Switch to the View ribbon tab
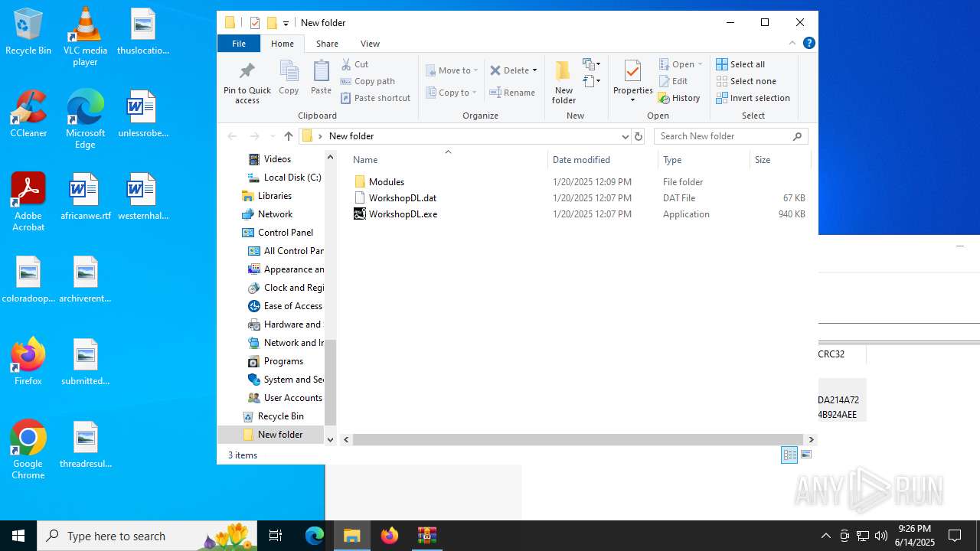This screenshot has height=551, width=980. click(370, 44)
